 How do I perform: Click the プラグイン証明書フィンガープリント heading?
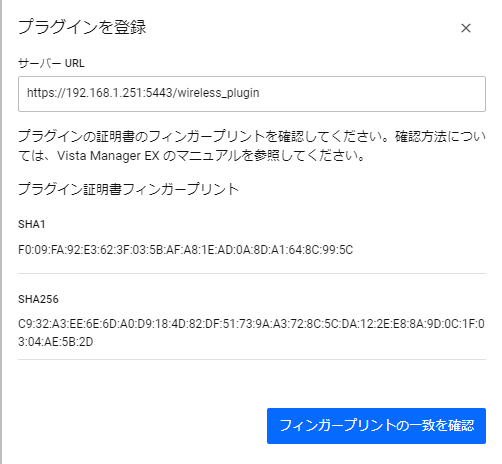[129, 189]
